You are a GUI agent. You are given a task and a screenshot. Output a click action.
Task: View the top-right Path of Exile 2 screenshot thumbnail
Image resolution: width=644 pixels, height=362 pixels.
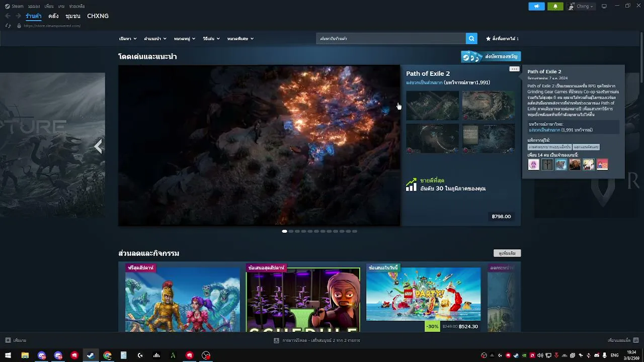click(x=489, y=106)
